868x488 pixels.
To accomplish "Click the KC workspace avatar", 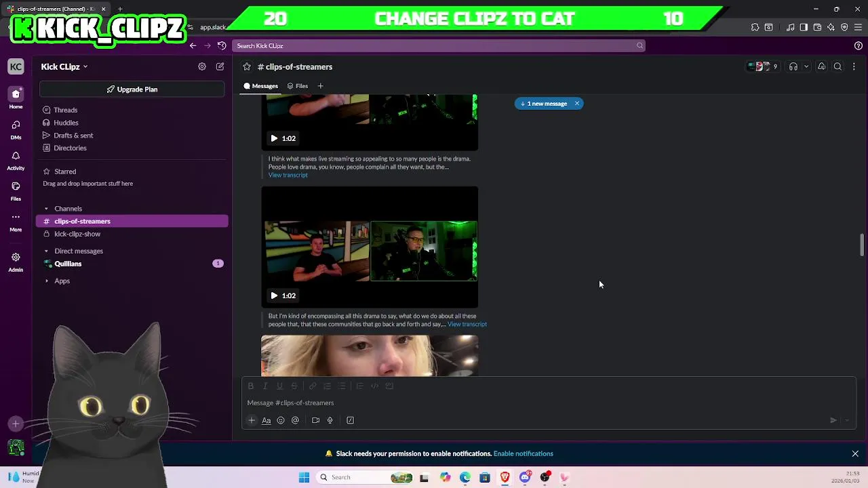I will pyautogui.click(x=16, y=66).
